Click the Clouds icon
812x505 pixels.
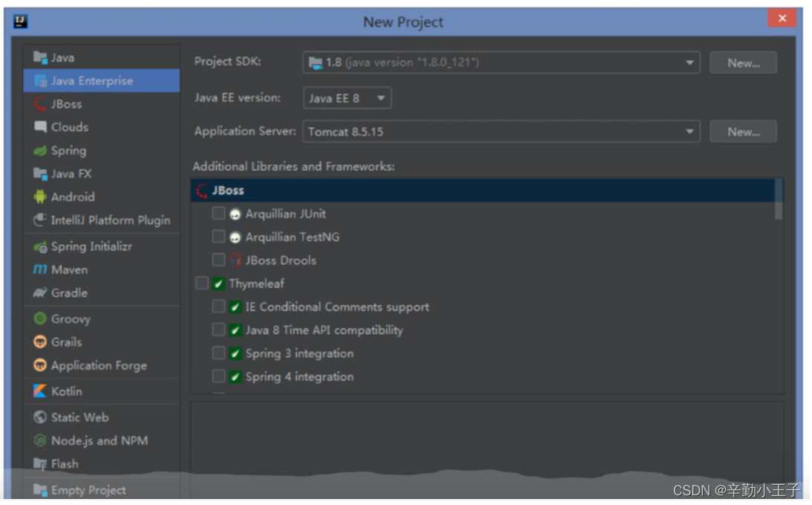[40, 127]
